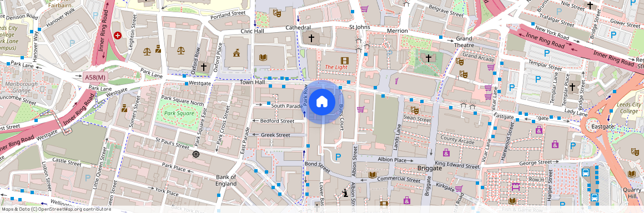Select the County Arcade label
This screenshot has width=644, height=213.
457,140
